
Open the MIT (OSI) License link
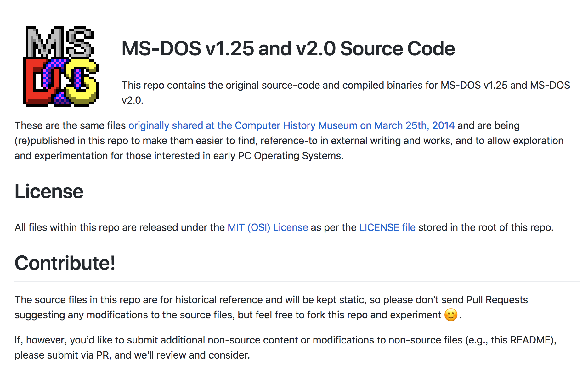(x=268, y=227)
